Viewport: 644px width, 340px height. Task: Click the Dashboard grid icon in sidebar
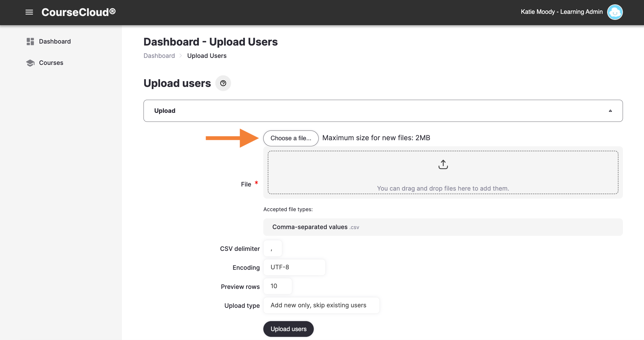click(30, 41)
